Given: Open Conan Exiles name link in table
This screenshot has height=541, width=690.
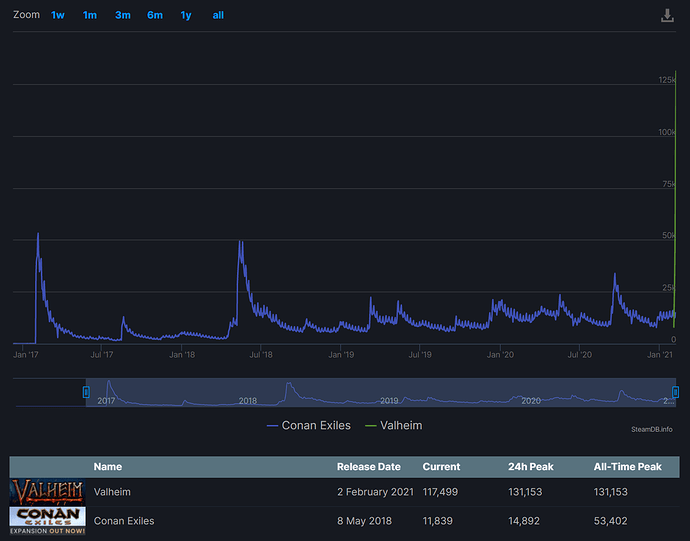Looking at the screenshot, I should 124,521.
